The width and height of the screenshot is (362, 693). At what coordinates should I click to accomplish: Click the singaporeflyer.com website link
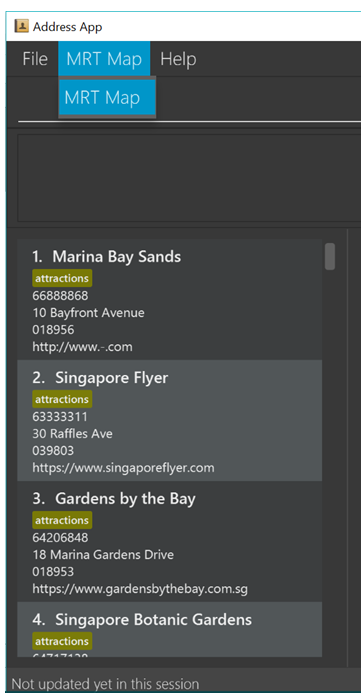[x=123, y=468]
